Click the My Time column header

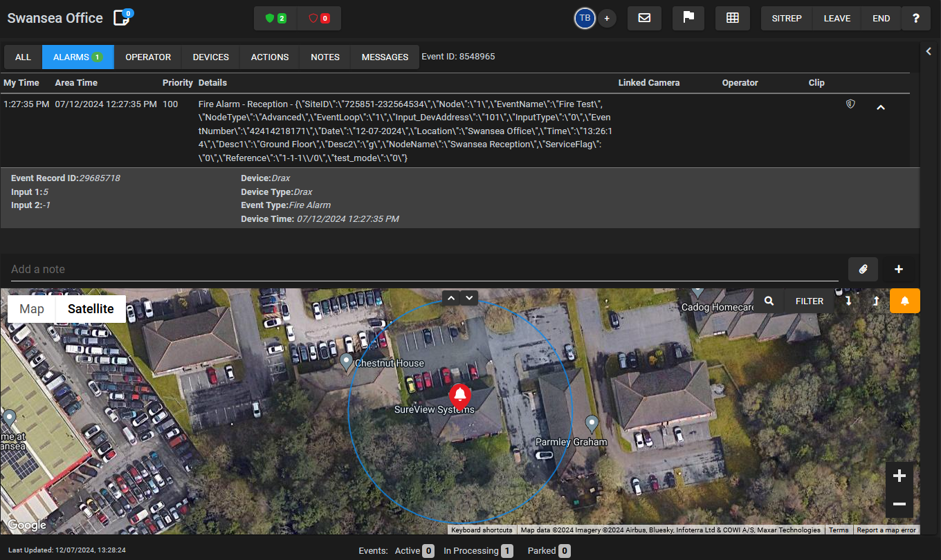(21, 82)
